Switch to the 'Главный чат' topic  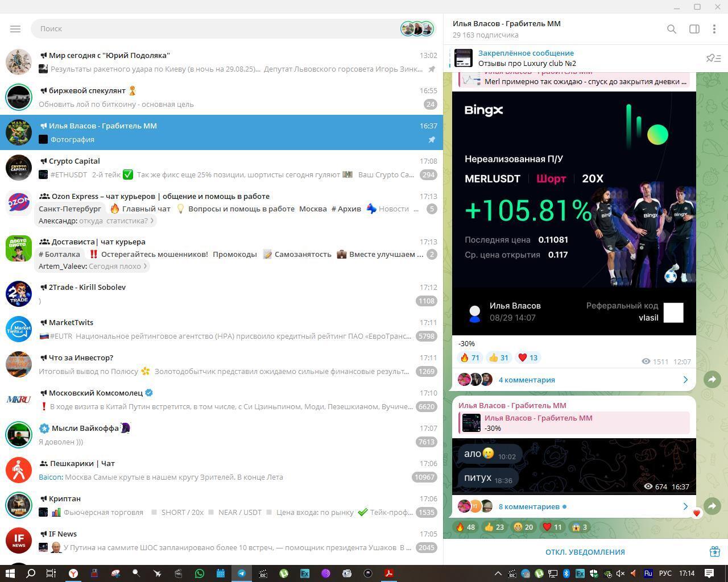[140, 209]
